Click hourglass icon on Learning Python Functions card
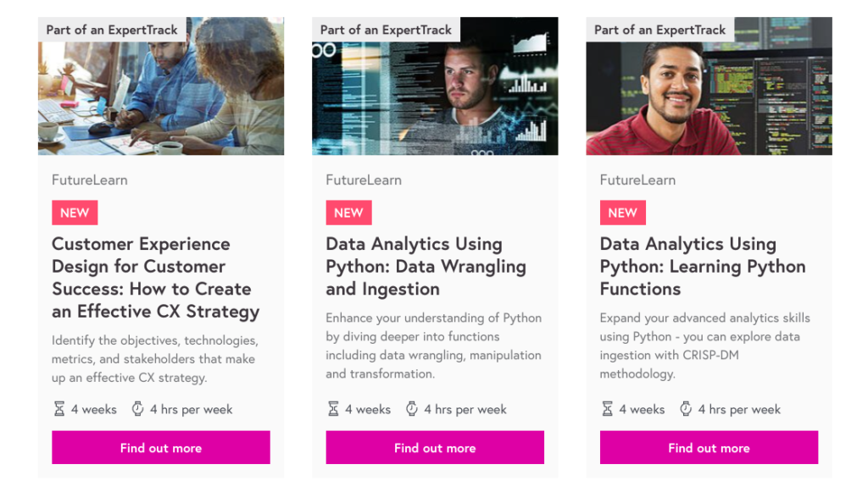868x492 pixels. click(x=607, y=409)
